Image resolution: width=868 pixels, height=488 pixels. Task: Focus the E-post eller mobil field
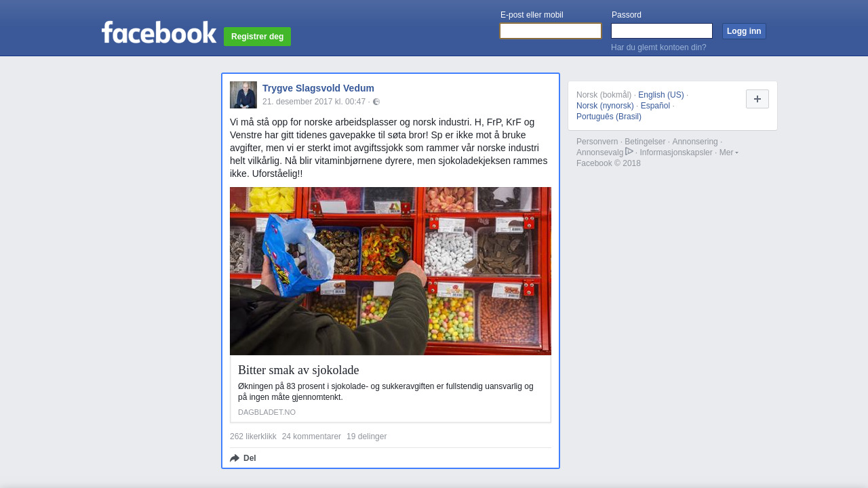pos(551,31)
